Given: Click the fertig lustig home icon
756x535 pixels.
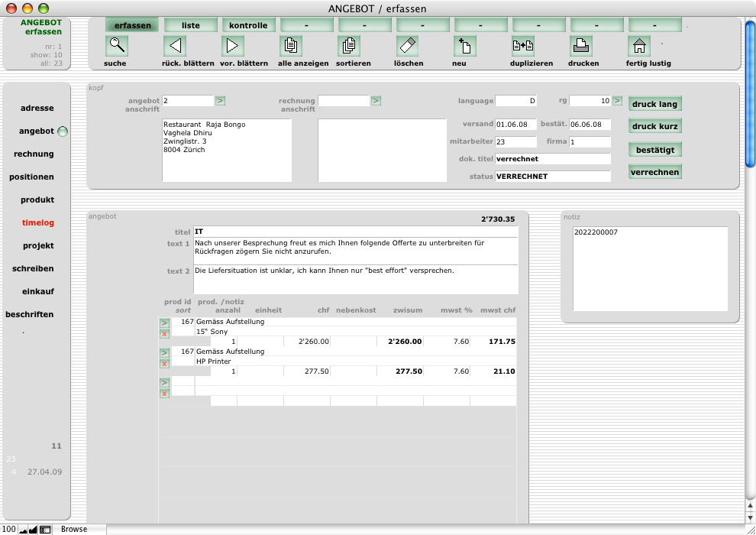Looking at the screenshot, I should tap(639, 46).
